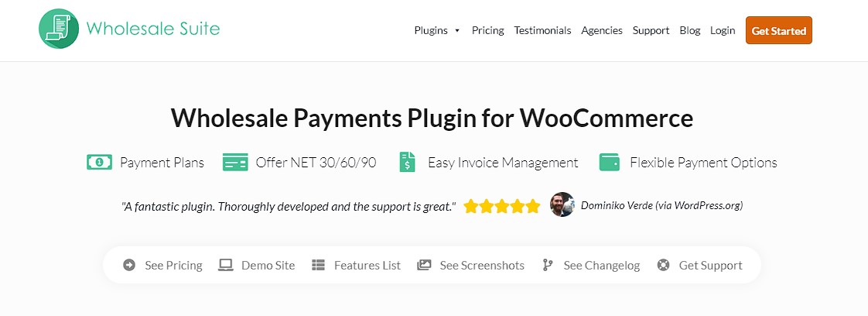Open the Features List link

(367, 266)
